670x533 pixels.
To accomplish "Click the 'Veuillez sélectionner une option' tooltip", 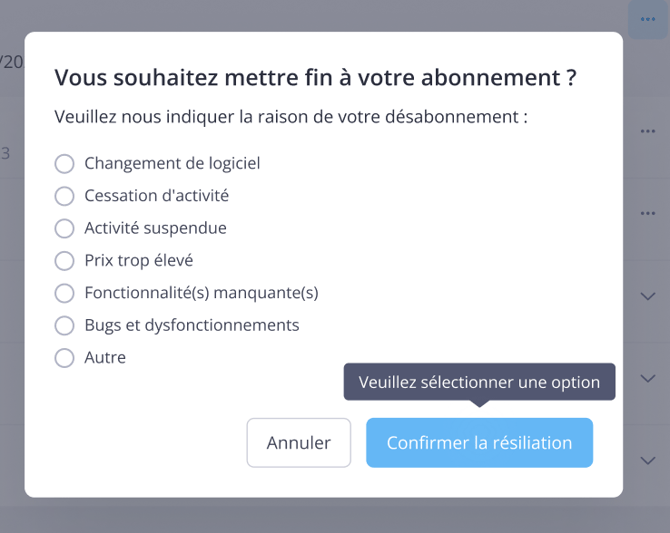I will click(x=479, y=382).
